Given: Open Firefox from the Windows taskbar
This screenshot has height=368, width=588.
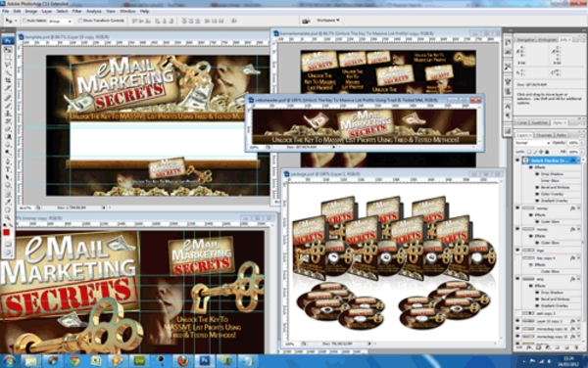Looking at the screenshot, I should pyautogui.click(x=183, y=361).
